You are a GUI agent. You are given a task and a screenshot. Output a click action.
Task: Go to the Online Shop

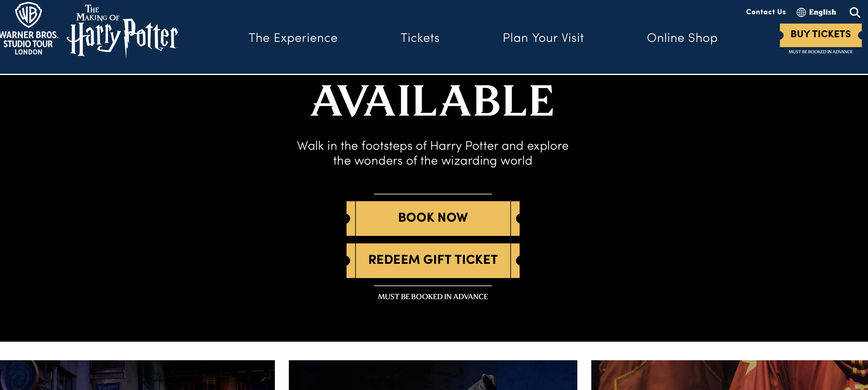pyautogui.click(x=682, y=38)
